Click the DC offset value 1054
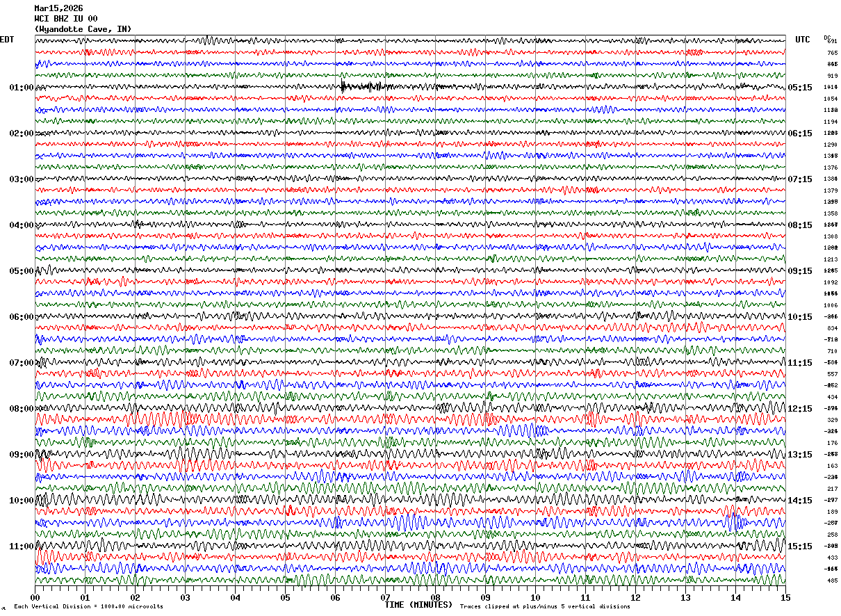Image resolution: width=841 pixels, height=616 pixels. (831, 99)
